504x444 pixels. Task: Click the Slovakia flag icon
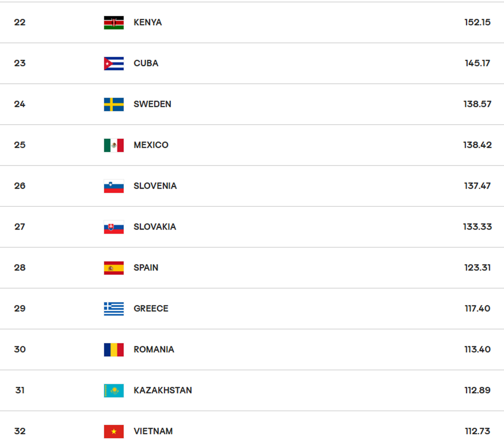tap(114, 227)
